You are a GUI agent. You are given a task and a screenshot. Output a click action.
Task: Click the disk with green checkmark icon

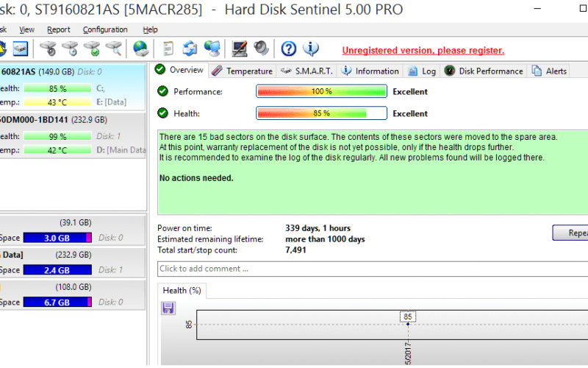(x=92, y=49)
